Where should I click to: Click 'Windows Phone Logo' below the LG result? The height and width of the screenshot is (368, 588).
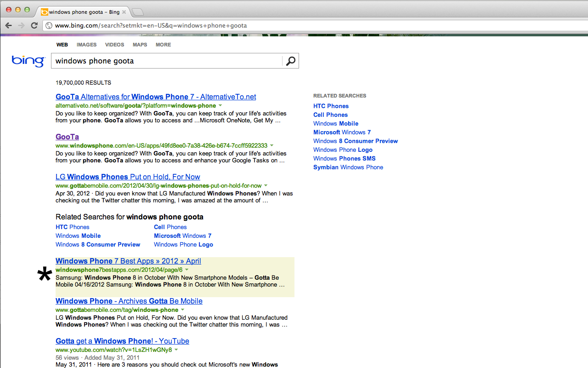coord(183,244)
